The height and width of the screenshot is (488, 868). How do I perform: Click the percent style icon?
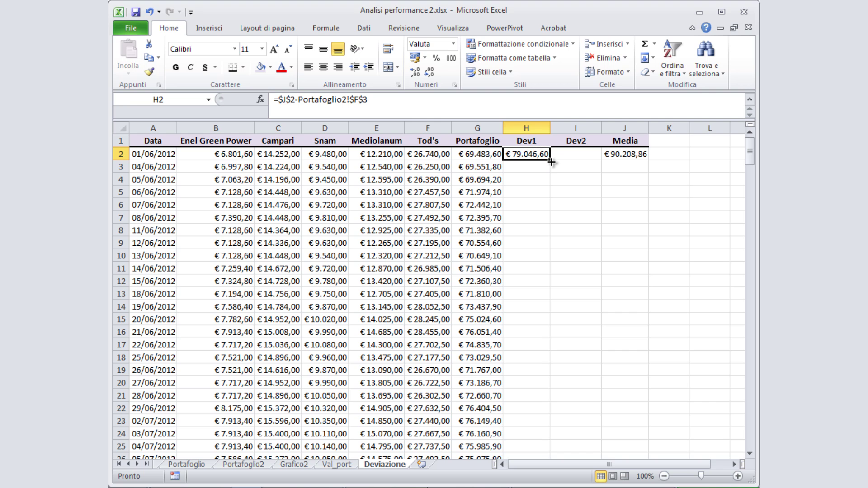[x=436, y=58]
